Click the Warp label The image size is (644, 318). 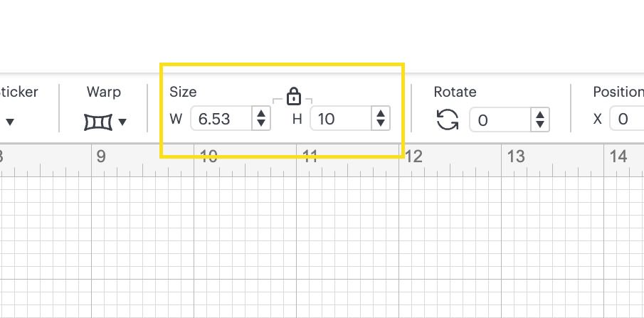point(103,92)
